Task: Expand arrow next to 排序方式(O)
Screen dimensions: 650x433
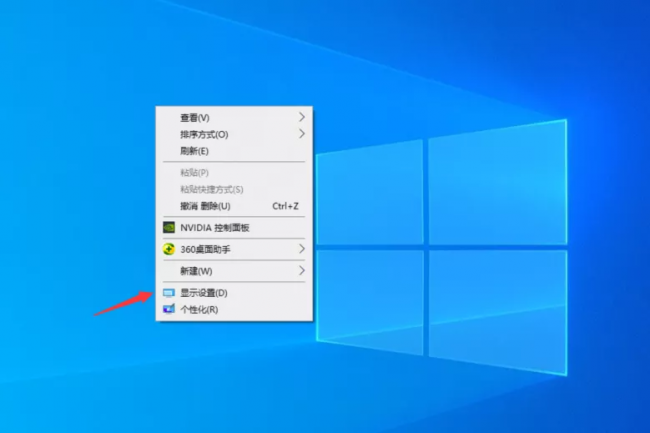Action: [302, 134]
